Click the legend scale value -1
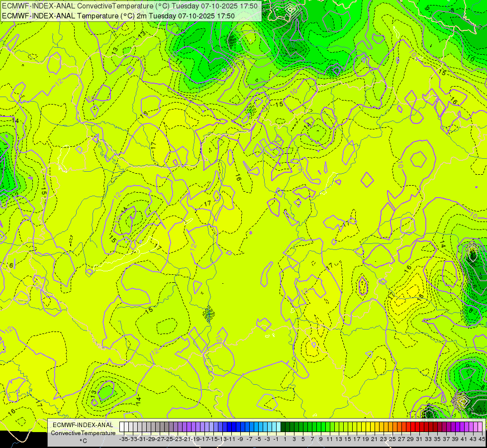This screenshot has width=487, height=448. (276, 440)
